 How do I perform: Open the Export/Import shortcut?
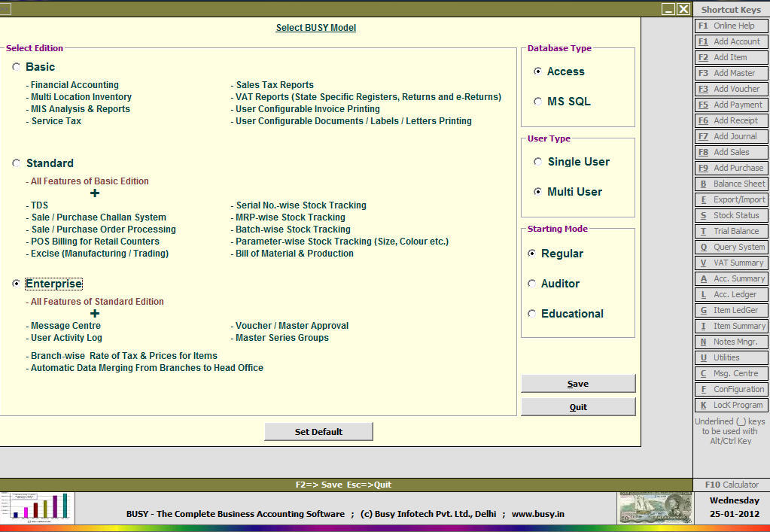[731, 199]
